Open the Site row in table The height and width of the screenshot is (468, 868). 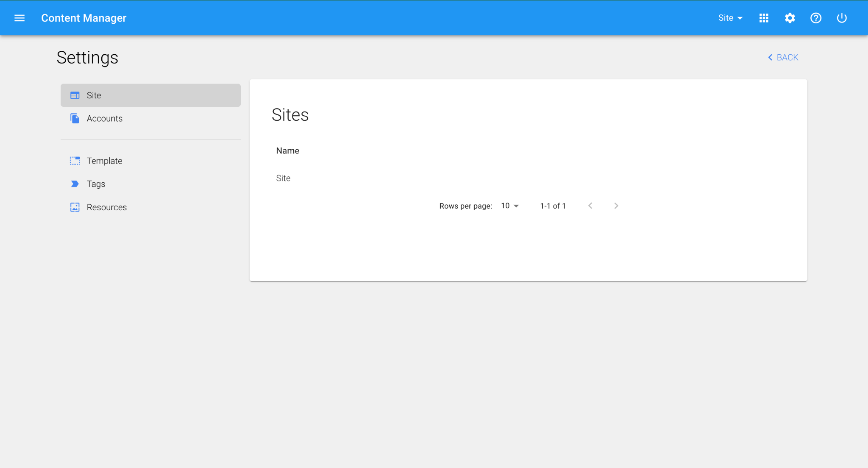click(283, 178)
